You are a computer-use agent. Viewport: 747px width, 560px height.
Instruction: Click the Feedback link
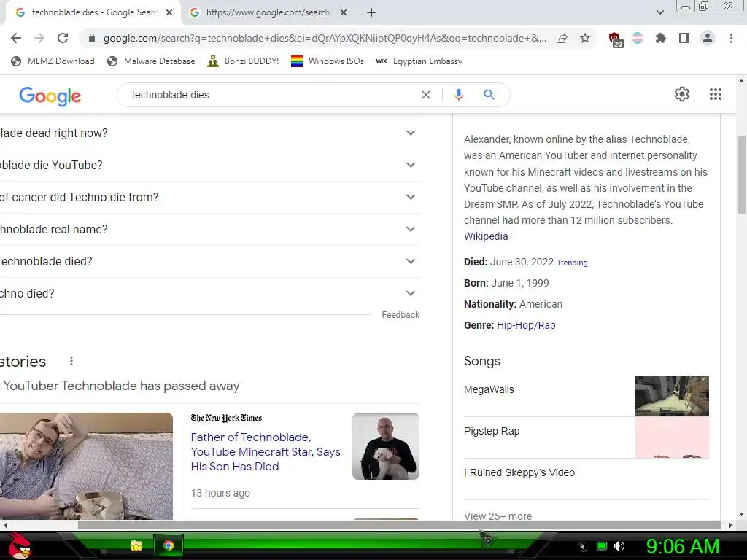(x=400, y=315)
